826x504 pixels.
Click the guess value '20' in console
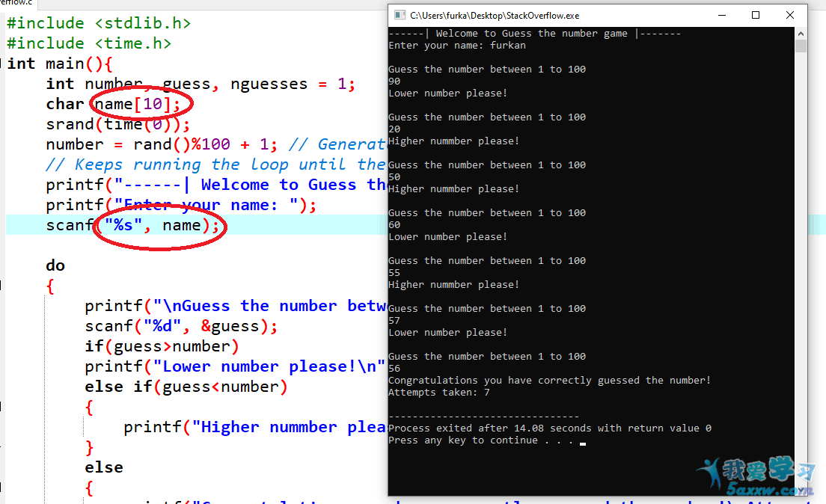click(394, 129)
